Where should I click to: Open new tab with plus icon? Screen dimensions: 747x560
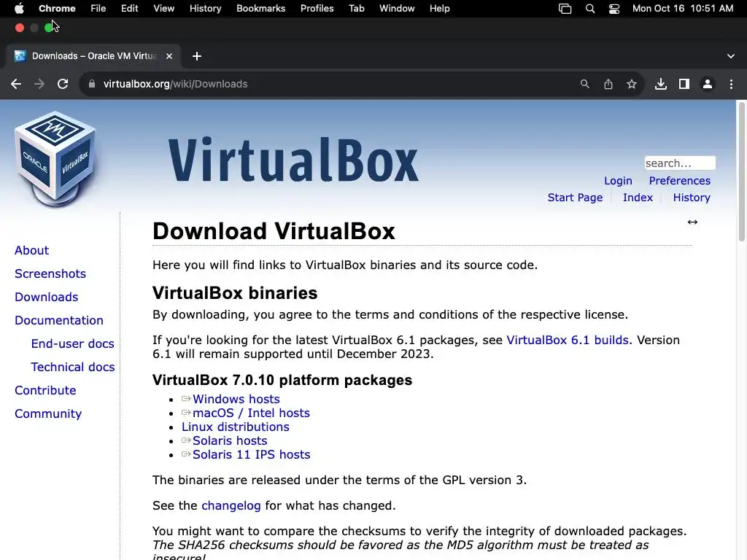(x=197, y=56)
